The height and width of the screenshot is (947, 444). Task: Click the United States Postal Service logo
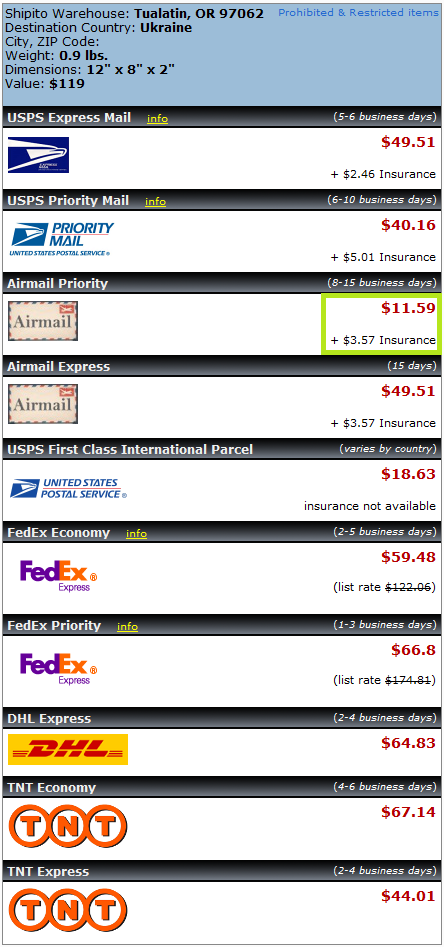(68, 489)
